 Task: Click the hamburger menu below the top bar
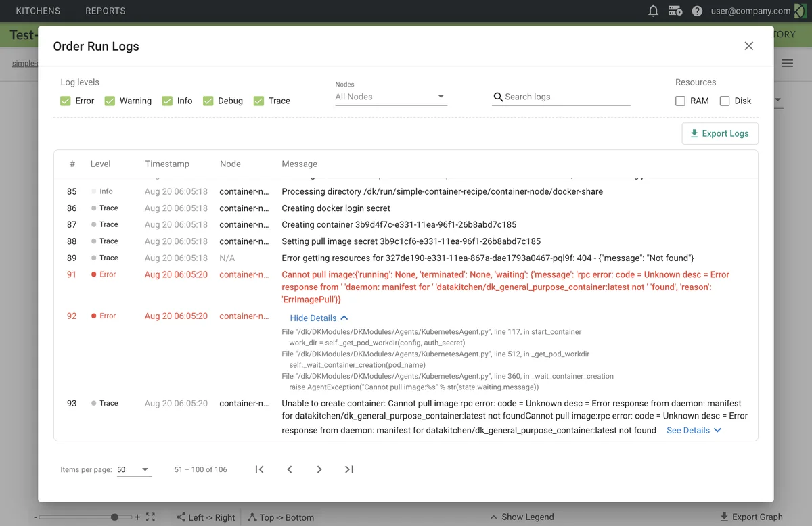coord(787,62)
